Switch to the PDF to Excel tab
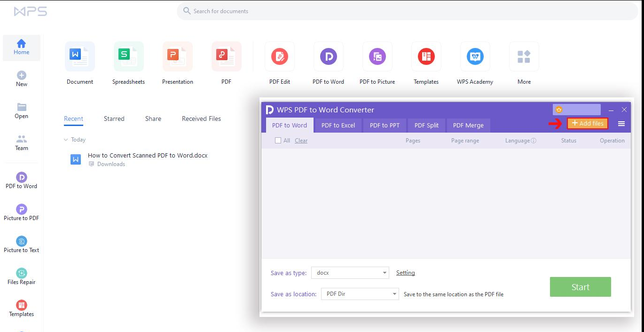 (x=338, y=125)
